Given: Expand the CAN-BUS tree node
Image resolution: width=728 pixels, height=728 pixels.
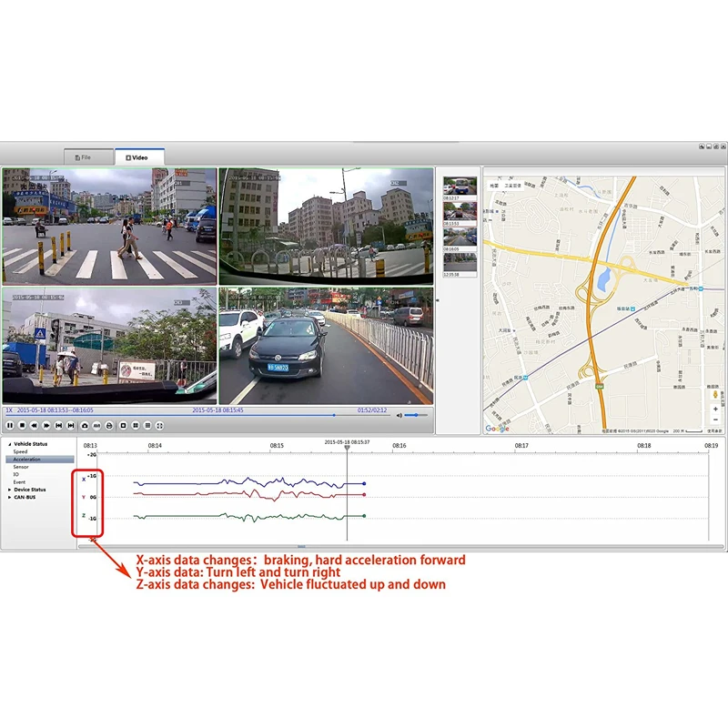Looking at the screenshot, I should click(9, 497).
